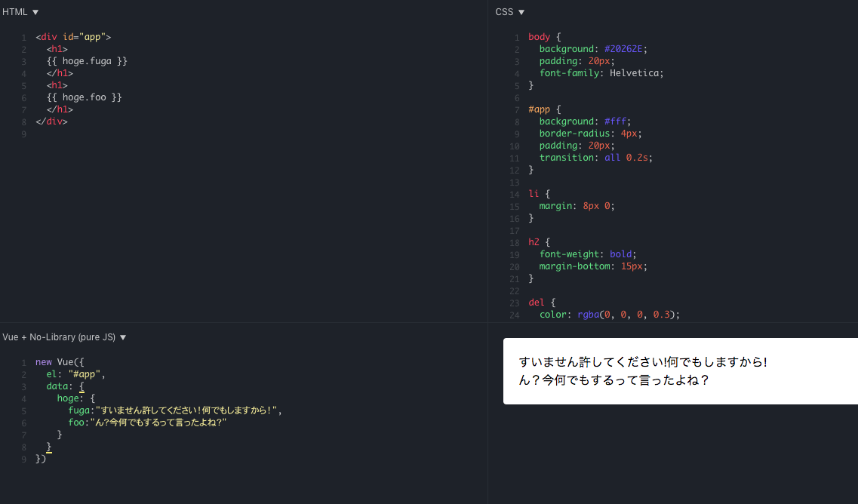This screenshot has height=504, width=858.
Task: Click the #app selector in CSS
Action: pyautogui.click(x=539, y=109)
